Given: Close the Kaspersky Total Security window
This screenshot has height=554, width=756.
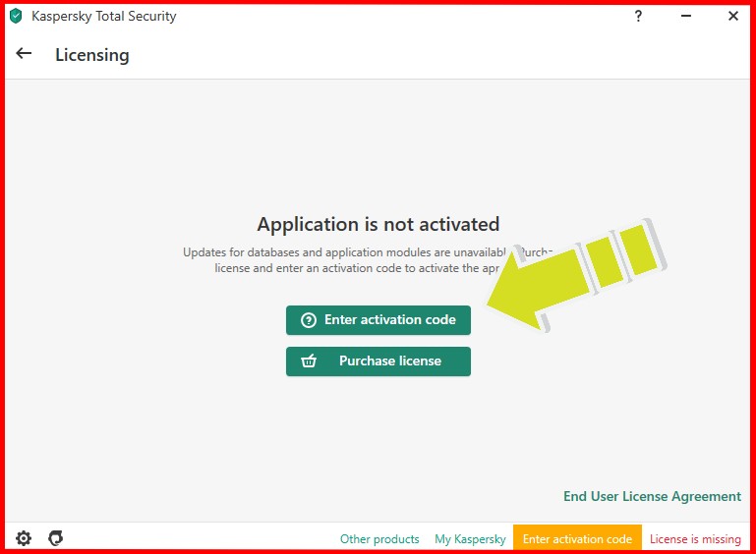Looking at the screenshot, I should [732, 16].
